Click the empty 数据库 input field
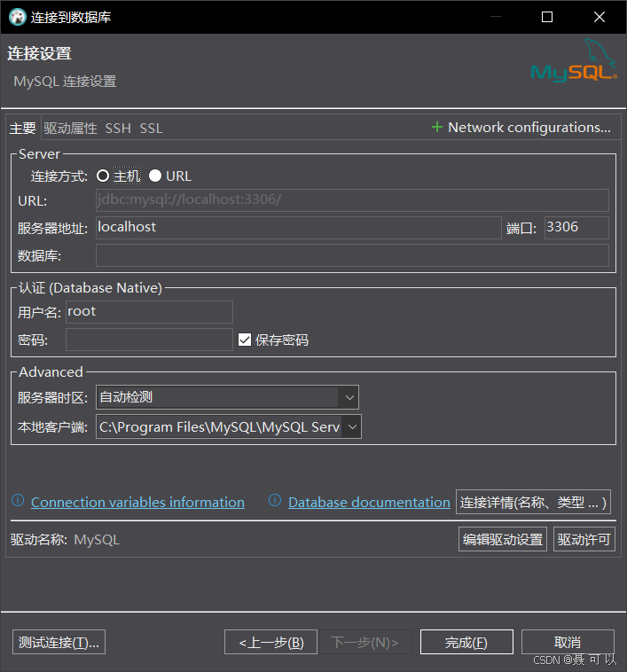The width and height of the screenshot is (627, 672). pyautogui.click(x=352, y=255)
